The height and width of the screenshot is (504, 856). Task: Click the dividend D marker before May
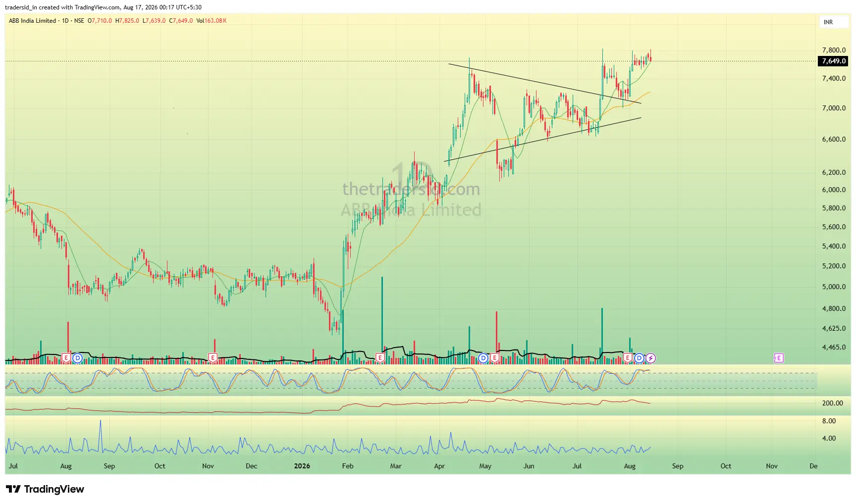pos(483,357)
